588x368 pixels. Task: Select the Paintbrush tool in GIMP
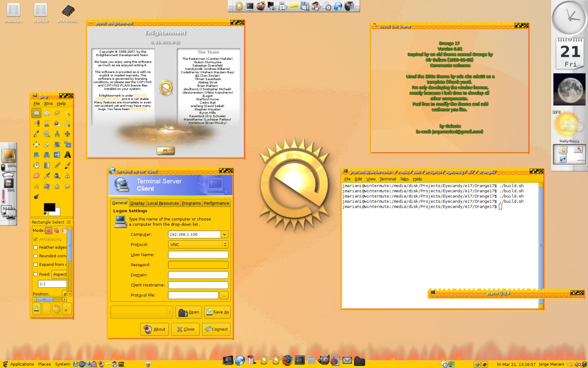tap(68, 165)
